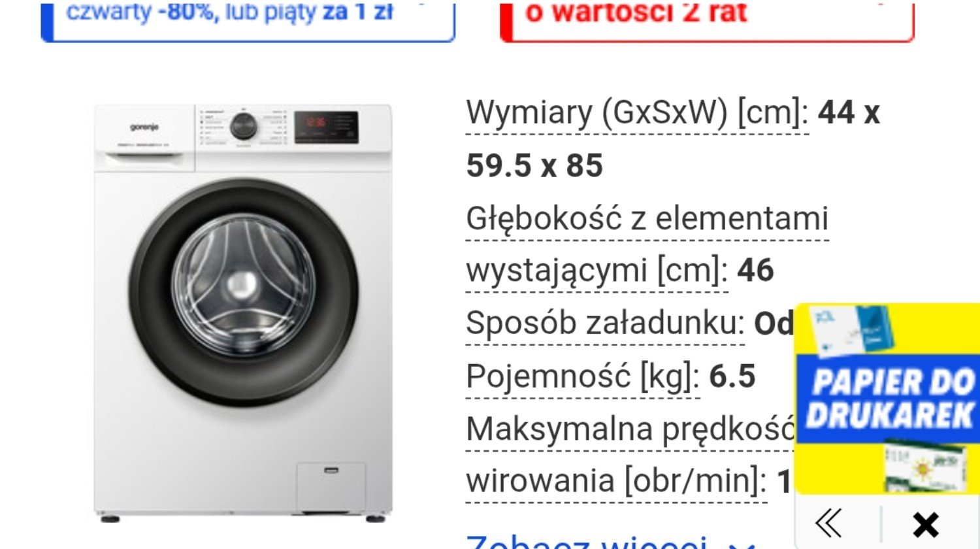Screen dimensions: 980x549
Task: Collapse the ad with double chevron icon
Action: pos(828,523)
